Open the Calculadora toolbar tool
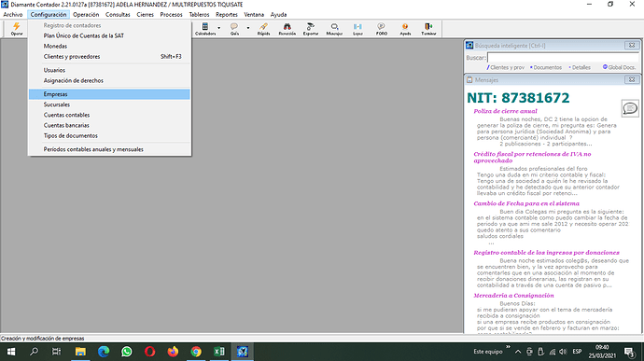Screen dimensions: 644x361 click(x=205, y=29)
